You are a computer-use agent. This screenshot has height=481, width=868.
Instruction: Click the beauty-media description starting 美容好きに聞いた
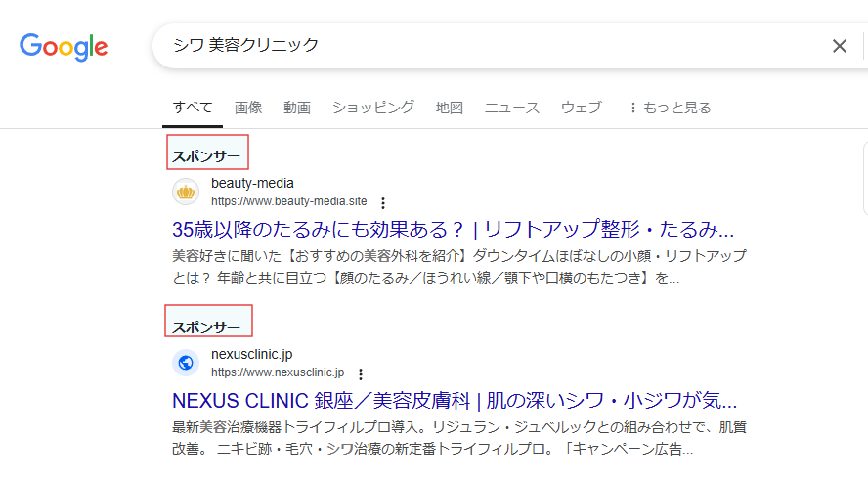point(459,266)
